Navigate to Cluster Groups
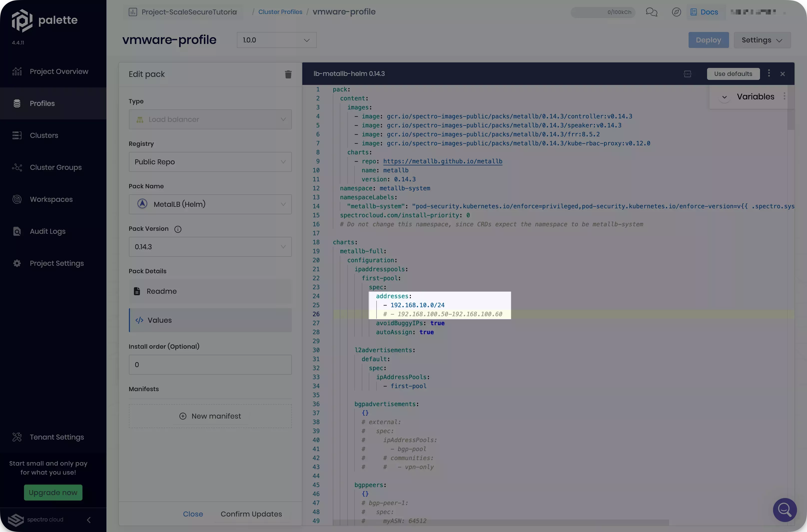The image size is (807, 532). (53, 167)
